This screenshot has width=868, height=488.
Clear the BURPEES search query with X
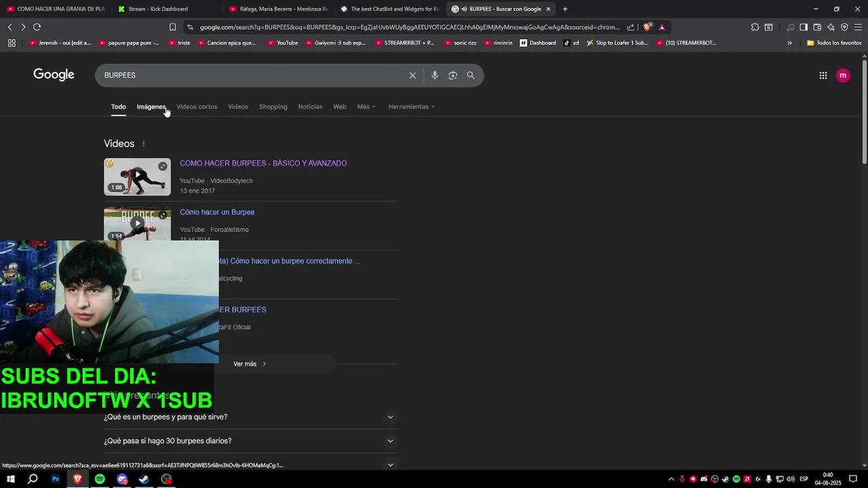tap(412, 75)
